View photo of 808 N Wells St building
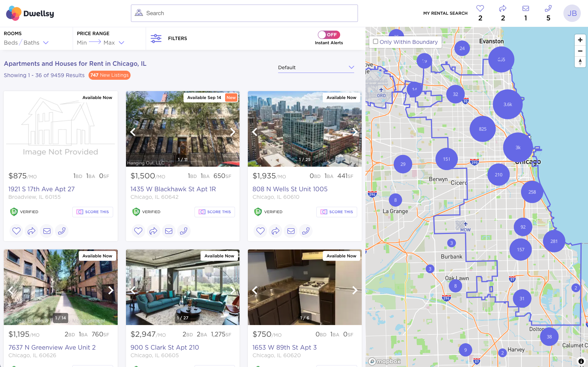 [305, 129]
